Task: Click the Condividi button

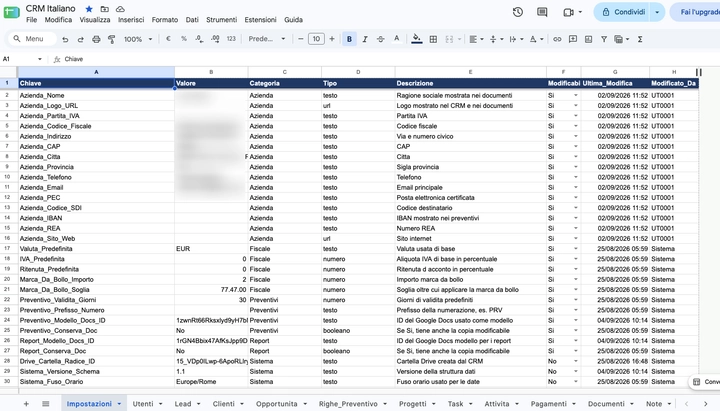Action: coord(622,12)
